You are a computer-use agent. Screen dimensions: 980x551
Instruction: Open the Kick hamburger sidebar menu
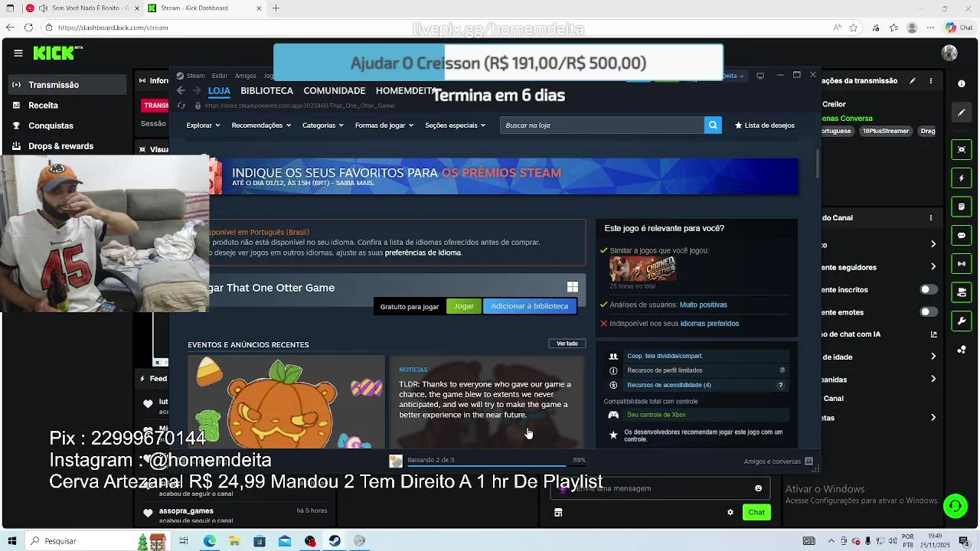[18, 53]
